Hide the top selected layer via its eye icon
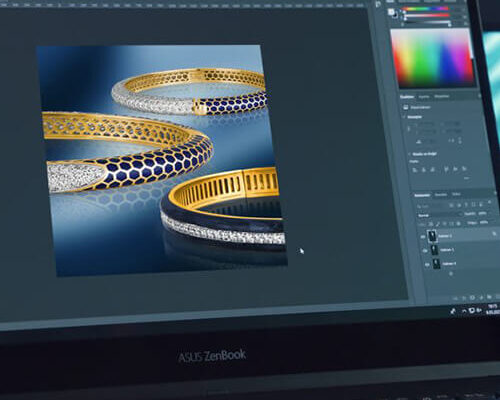Image resolution: width=500 pixels, height=400 pixels. pyautogui.click(x=423, y=236)
